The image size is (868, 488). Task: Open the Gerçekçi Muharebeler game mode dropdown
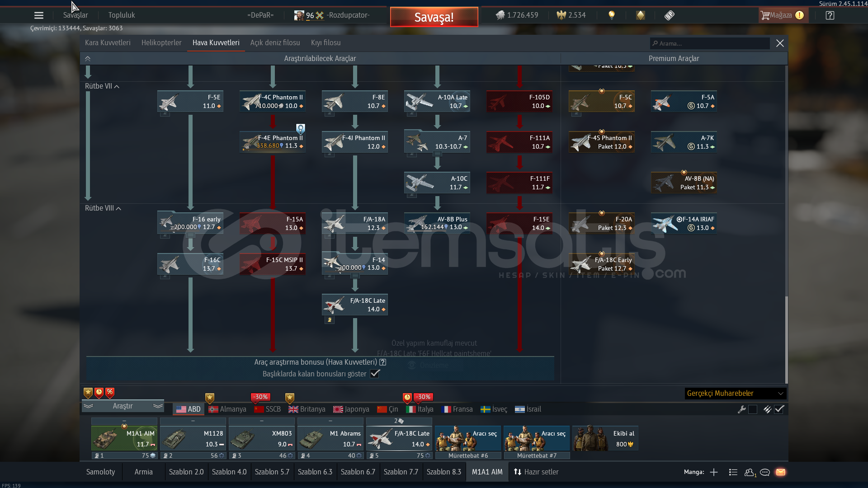click(x=736, y=394)
